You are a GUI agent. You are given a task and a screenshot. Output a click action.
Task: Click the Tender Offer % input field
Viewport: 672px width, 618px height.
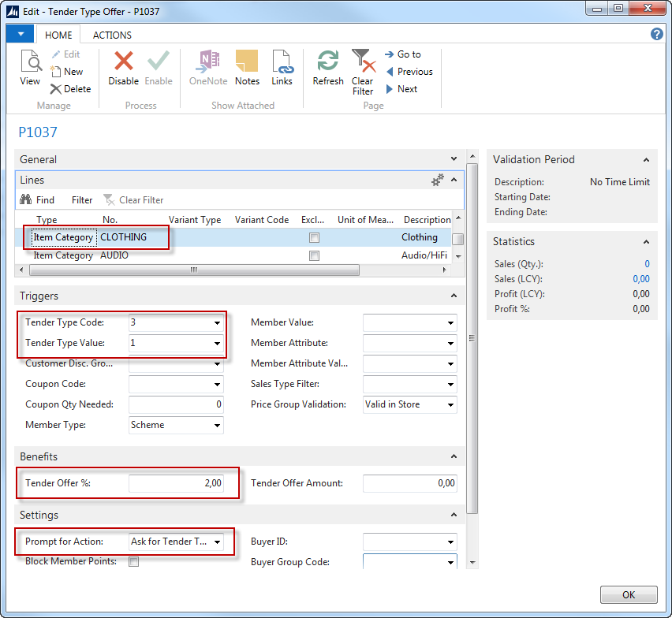[x=176, y=483]
